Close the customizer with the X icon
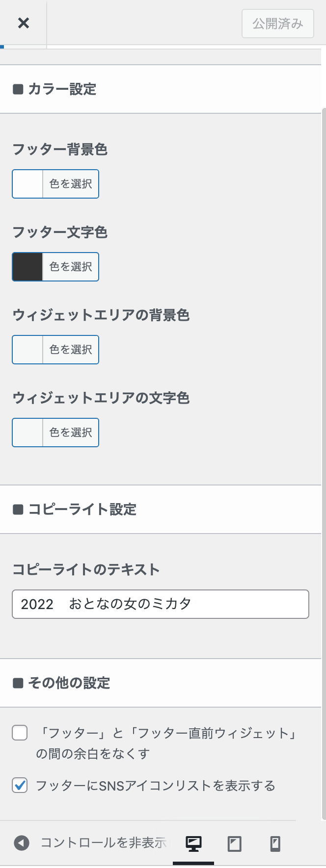 tap(23, 23)
